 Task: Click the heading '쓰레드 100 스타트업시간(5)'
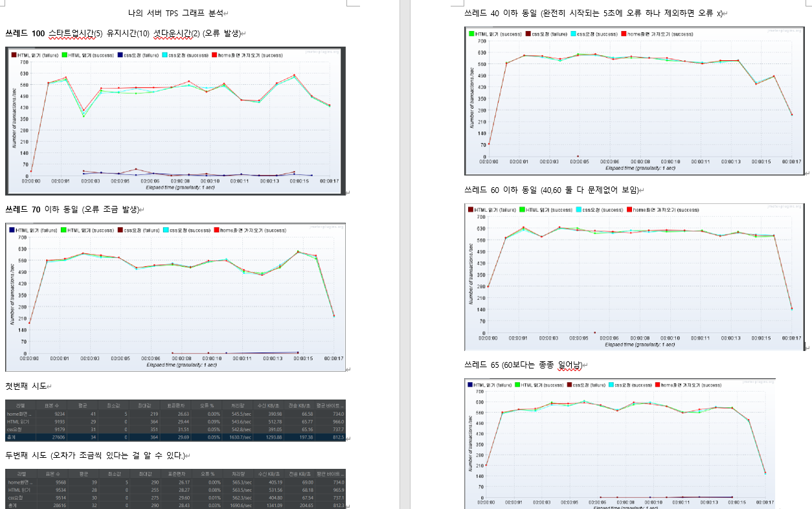(54, 33)
